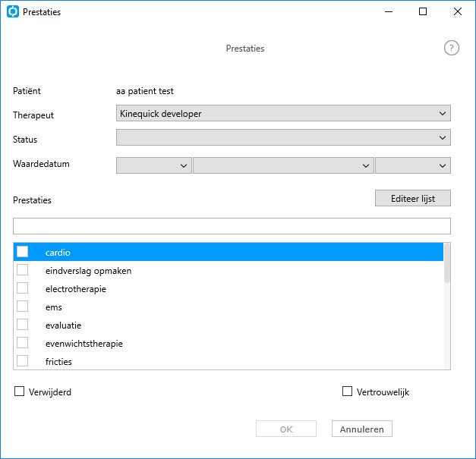The width and height of the screenshot is (476, 459).
Task: Toggle the Vertrouwelijk checkbox
Action: point(347,391)
